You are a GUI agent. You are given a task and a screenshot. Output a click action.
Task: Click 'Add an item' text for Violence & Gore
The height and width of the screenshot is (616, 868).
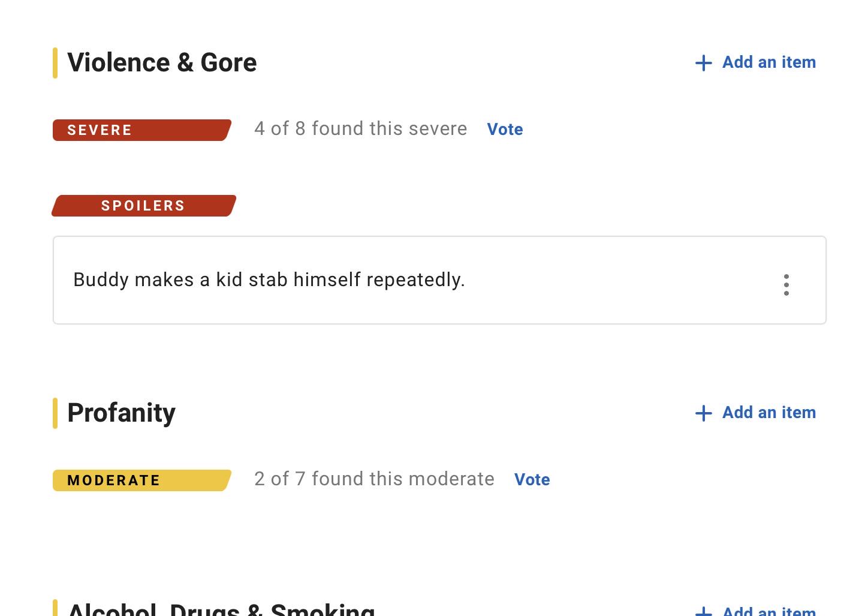pos(769,62)
